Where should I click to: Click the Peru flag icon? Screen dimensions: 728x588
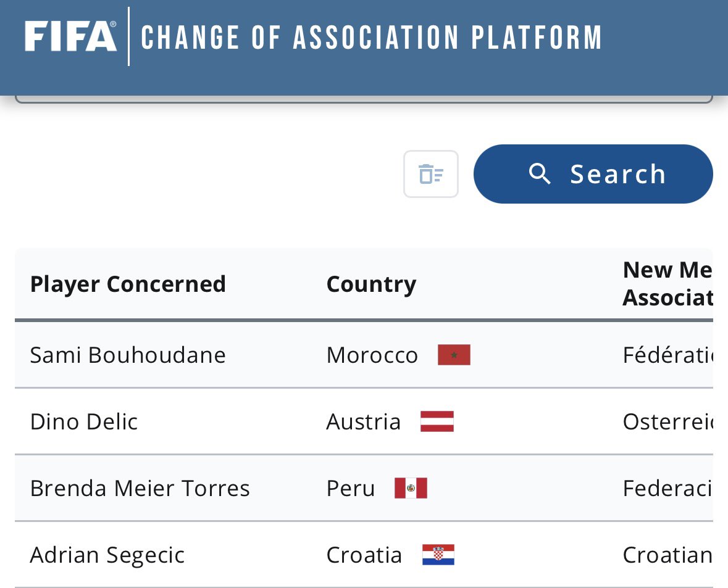click(x=411, y=488)
